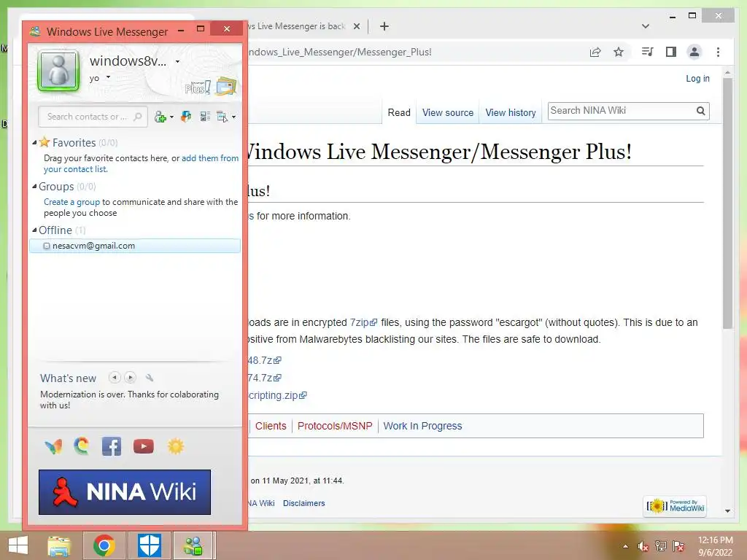Show previous What's new item
This screenshot has height=560, width=747.
pyautogui.click(x=115, y=378)
